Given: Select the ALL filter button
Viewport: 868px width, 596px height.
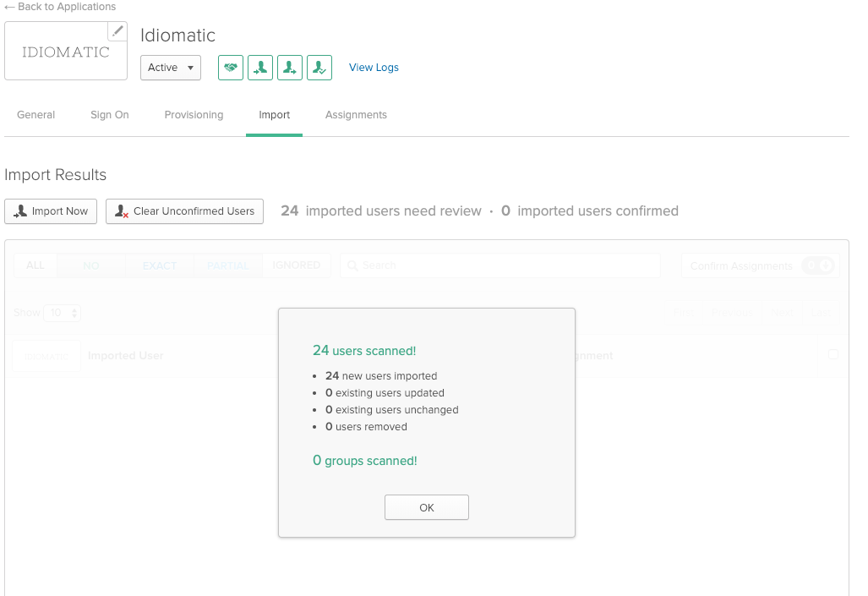Looking at the screenshot, I should 35,265.
